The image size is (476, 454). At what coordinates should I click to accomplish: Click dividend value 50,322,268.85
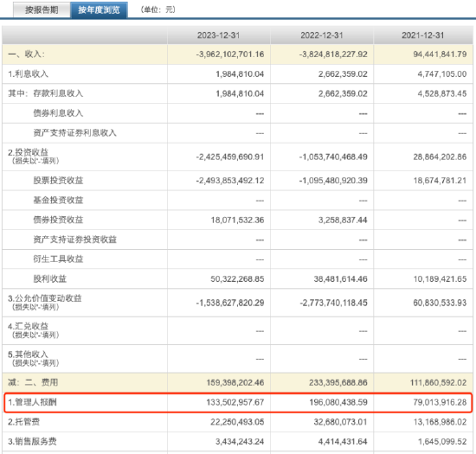(237, 278)
